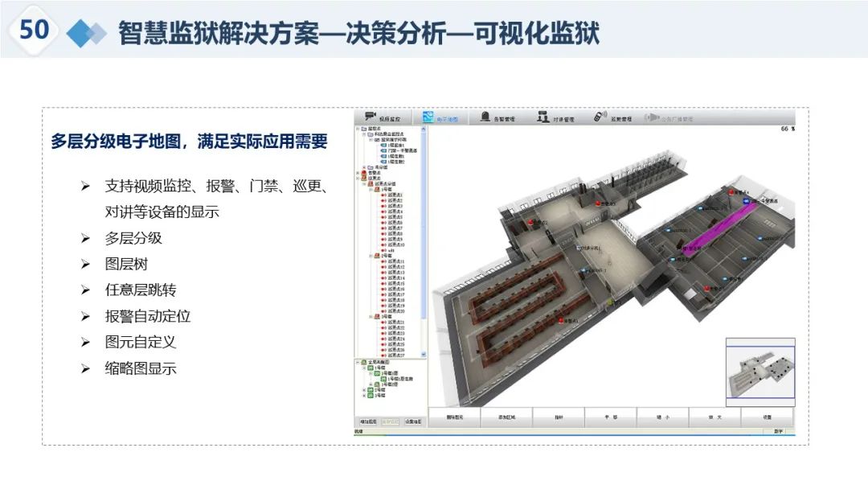868x489 pixels.
Task: Click the 增加图层 button under layer tree
Action: click(x=368, y=421)
